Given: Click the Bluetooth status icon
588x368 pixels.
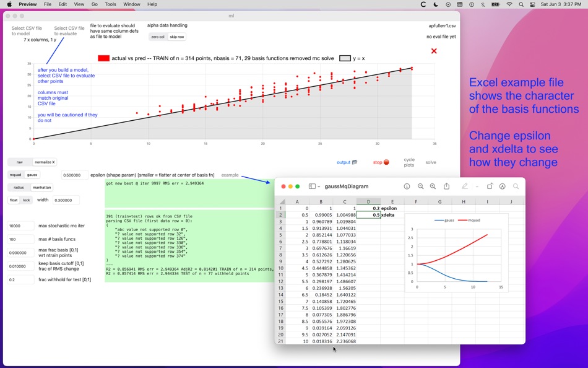Looking at the screenshot, I should [483, 4].
